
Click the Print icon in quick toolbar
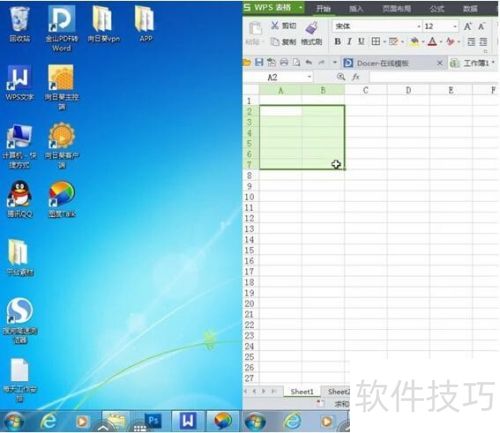pos(284,62)
